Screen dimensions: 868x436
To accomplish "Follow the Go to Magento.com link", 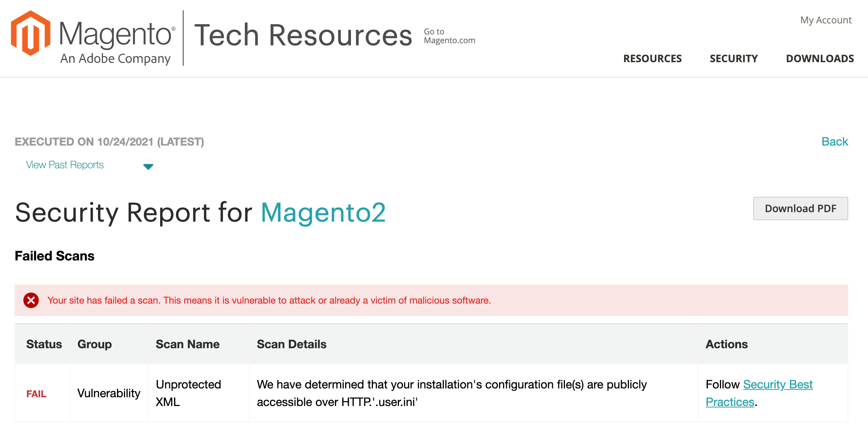I will click(449, 36).
